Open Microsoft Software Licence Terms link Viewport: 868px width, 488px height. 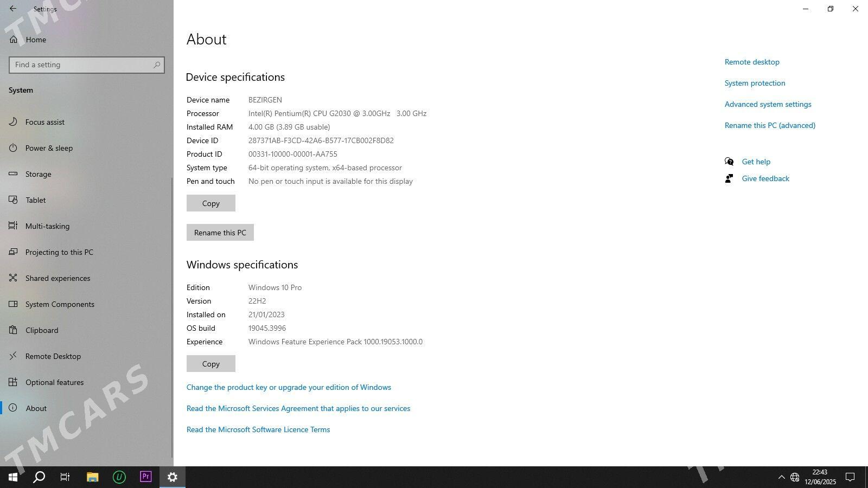tap(258, 429)
